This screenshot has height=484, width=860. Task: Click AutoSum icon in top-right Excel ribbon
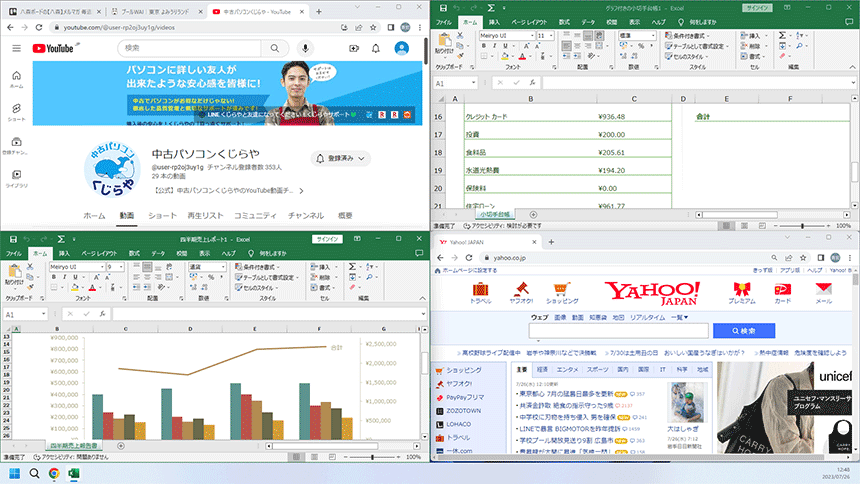[783, 35]
